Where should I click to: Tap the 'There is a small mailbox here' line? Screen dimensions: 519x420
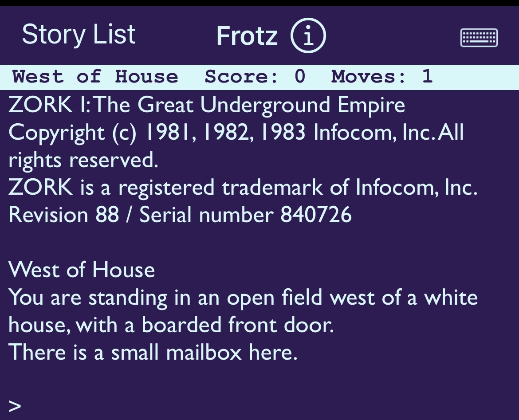153,353
